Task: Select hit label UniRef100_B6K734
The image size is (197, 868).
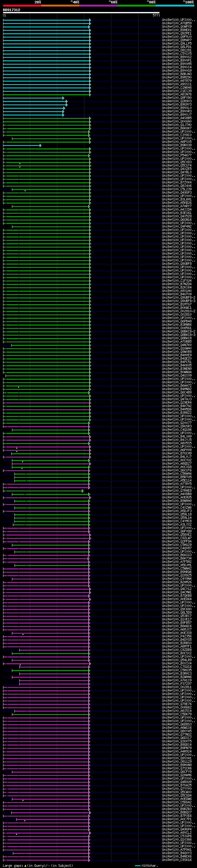Action: pos(177,558)
